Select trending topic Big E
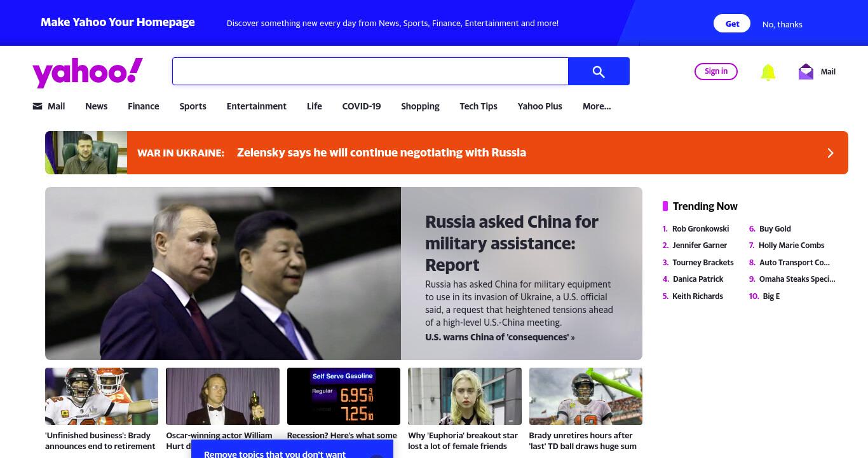Image resolution: width=868 pixels, height=458 pixels. (771, 296)
